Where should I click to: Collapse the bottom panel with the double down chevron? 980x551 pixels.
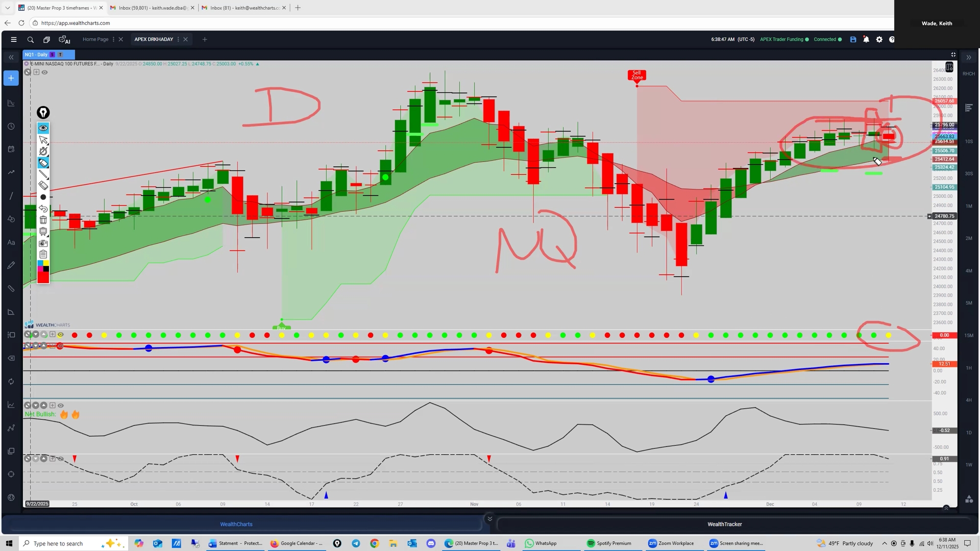pos(489,519)
